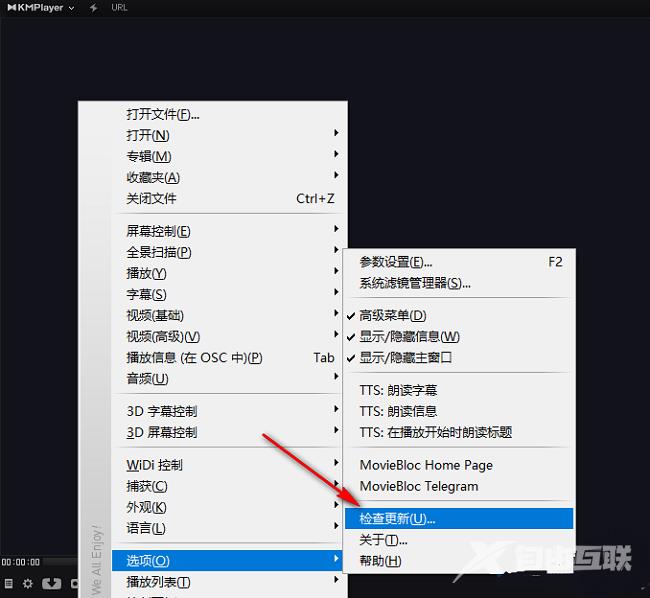
Task: Expand the 专辑(M) submenu arrow
Action: (336, 154)
